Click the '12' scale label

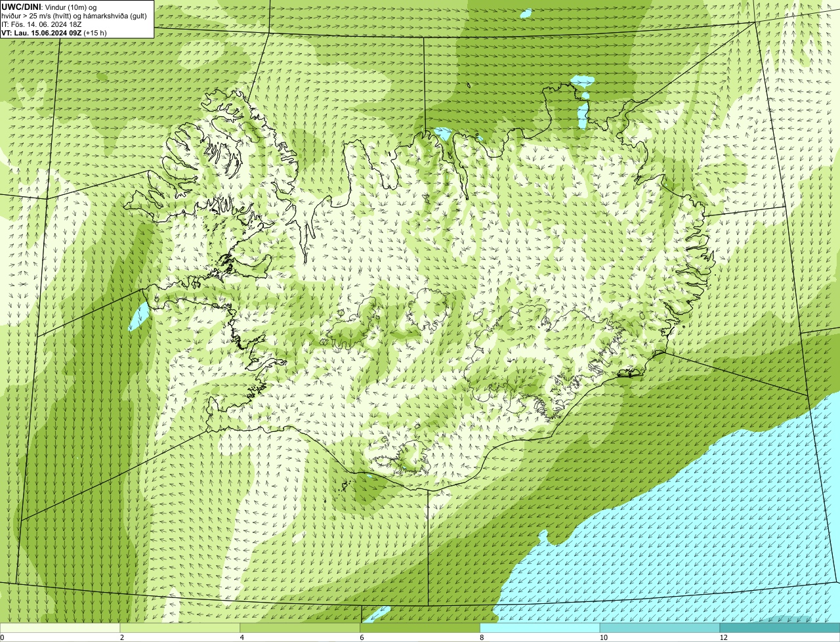(723, 637)
